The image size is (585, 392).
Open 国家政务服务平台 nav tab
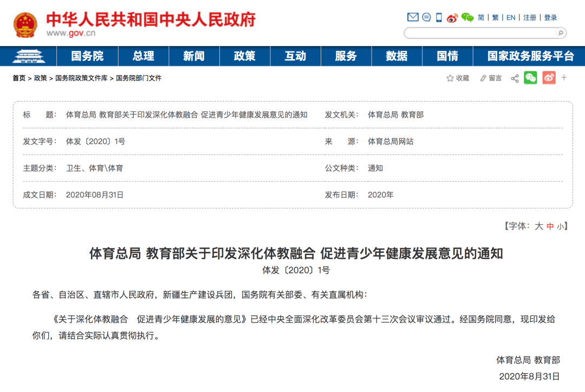(530, 56)
